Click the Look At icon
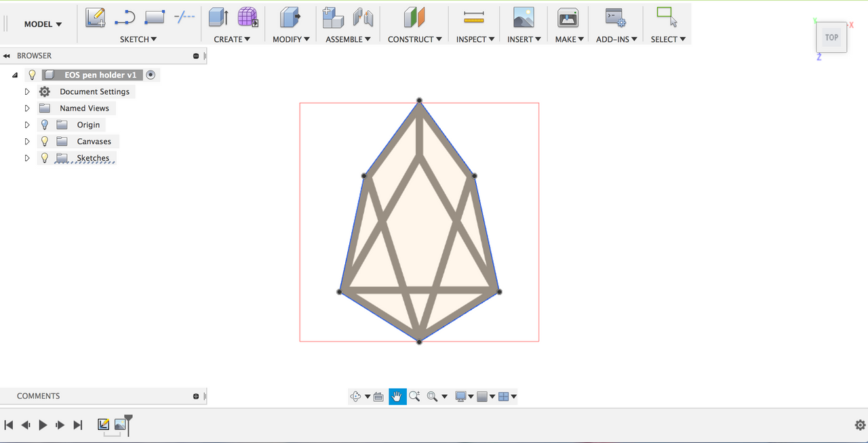 tap(378, 396)
